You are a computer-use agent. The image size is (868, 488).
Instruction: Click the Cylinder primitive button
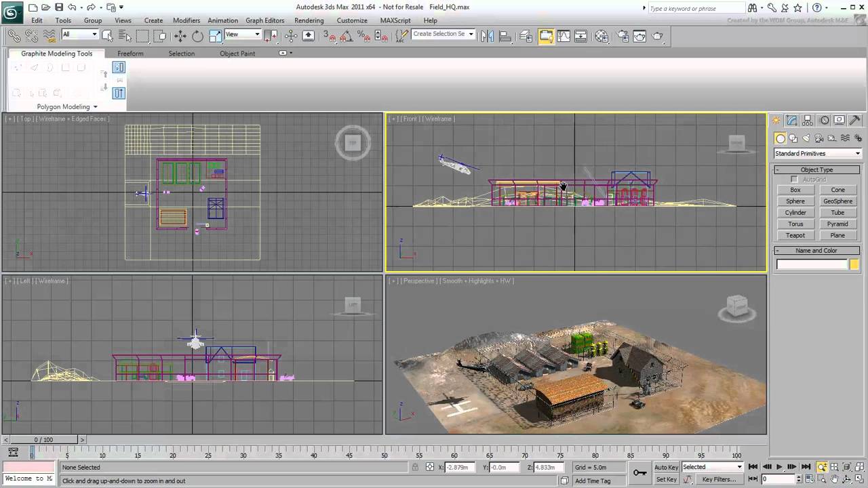pyautogui.click(x=795, y=213)
